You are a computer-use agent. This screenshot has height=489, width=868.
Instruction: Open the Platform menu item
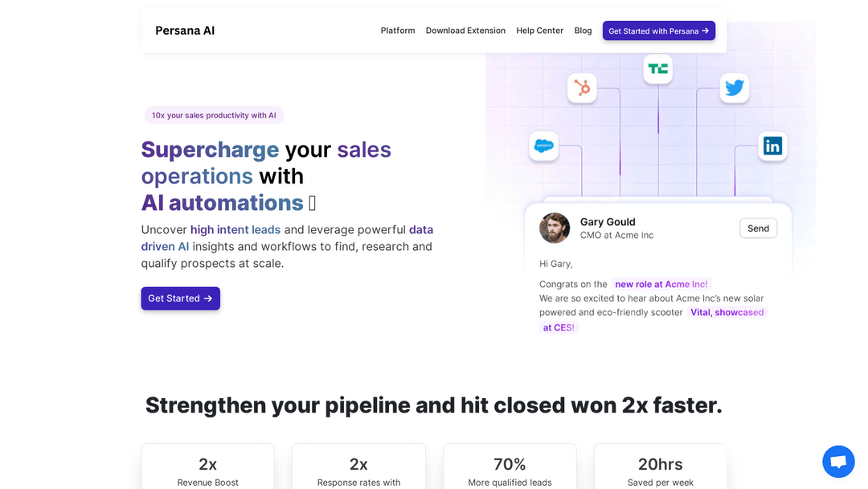coord(398,31)
